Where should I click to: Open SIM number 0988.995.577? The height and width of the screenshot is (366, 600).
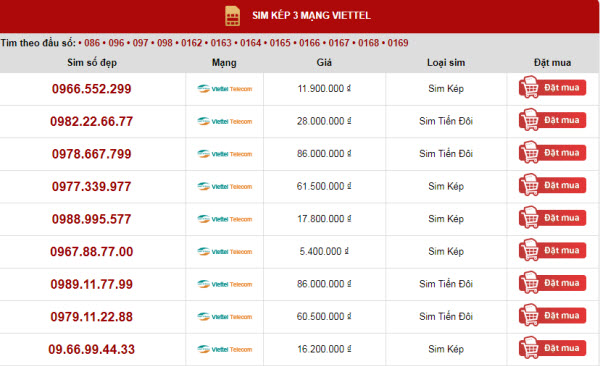(92, 219)
